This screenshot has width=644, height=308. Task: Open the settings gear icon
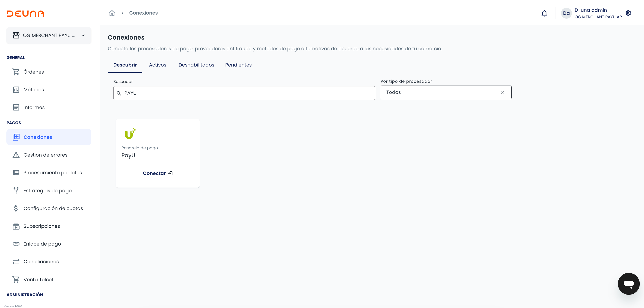click(628, 13)
